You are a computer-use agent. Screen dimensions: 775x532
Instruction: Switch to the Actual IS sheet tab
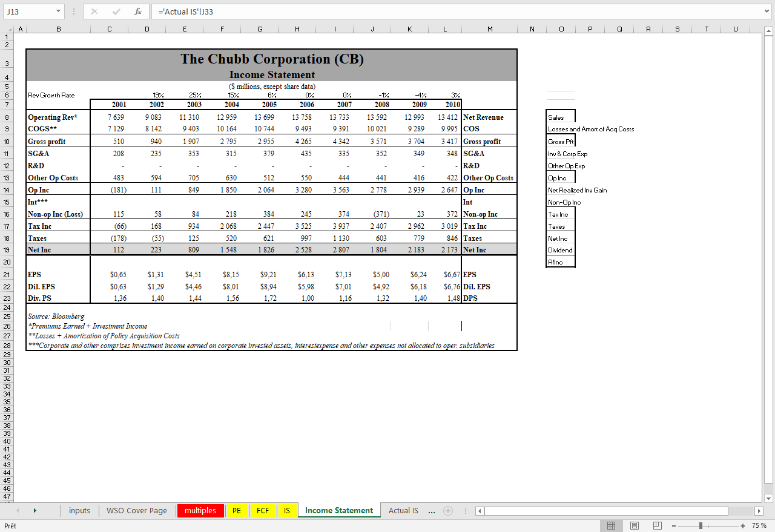(403, 511)
